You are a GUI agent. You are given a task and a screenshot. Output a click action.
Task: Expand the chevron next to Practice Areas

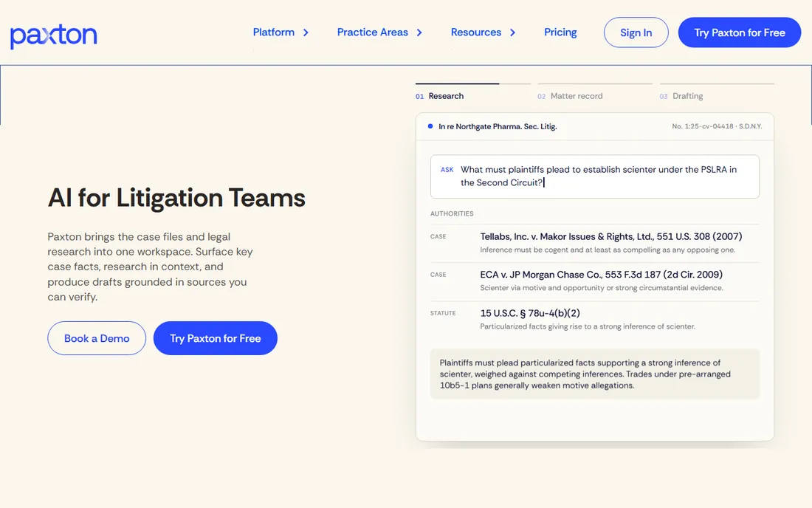(x=419, y=32)
